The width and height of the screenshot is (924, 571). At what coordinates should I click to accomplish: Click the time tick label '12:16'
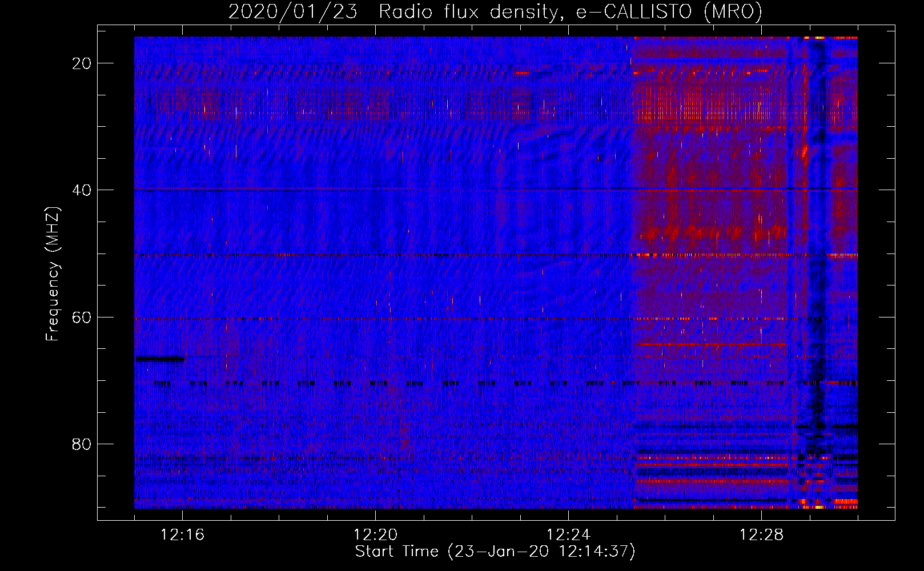(183, 535)
